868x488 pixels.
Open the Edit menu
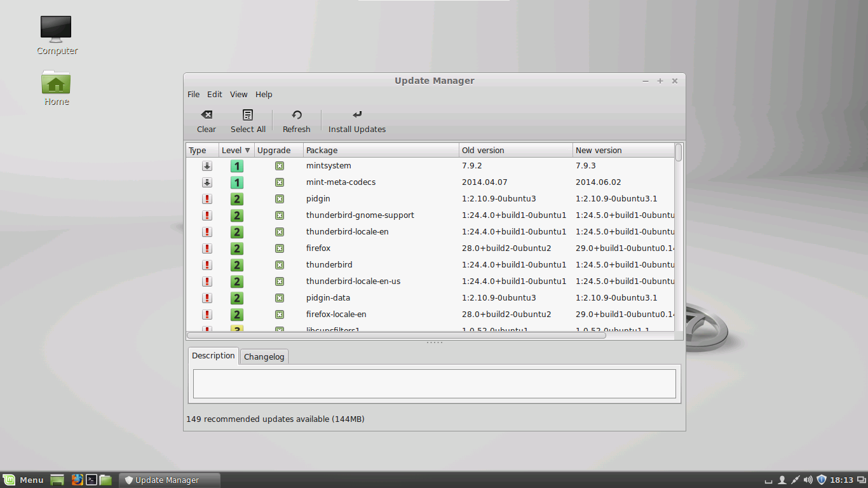[215, 95]
